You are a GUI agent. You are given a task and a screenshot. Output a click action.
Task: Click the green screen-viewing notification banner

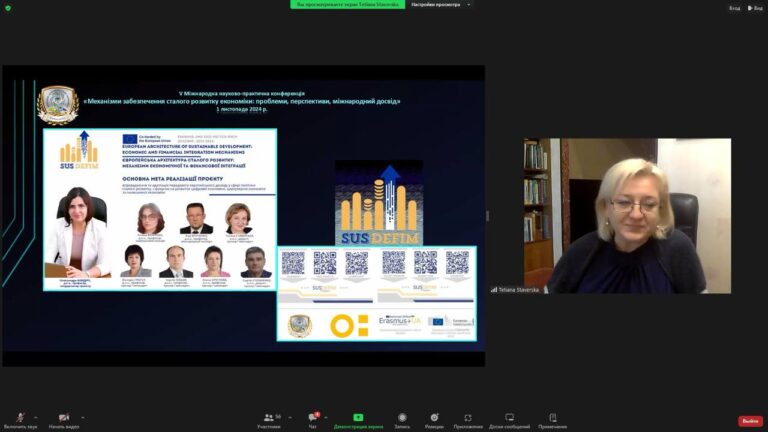click(348, 4)
